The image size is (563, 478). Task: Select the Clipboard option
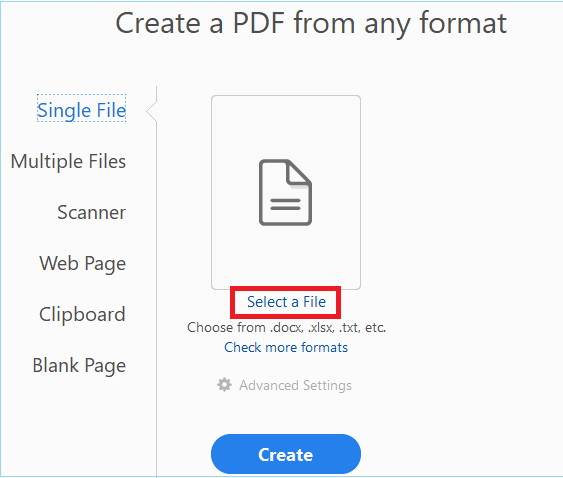click(82, 314)
